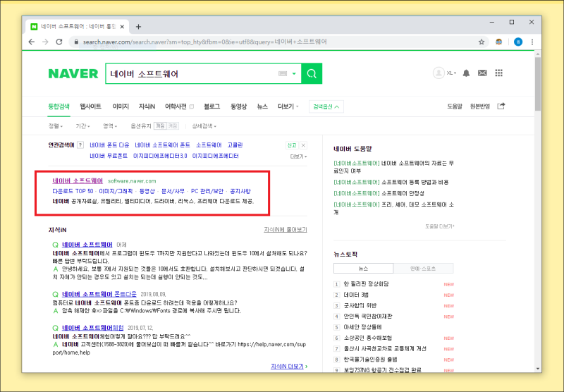564x392 pixels.
Task: Click the related search 네이버 폰트 다운
Action: point(109,145)
